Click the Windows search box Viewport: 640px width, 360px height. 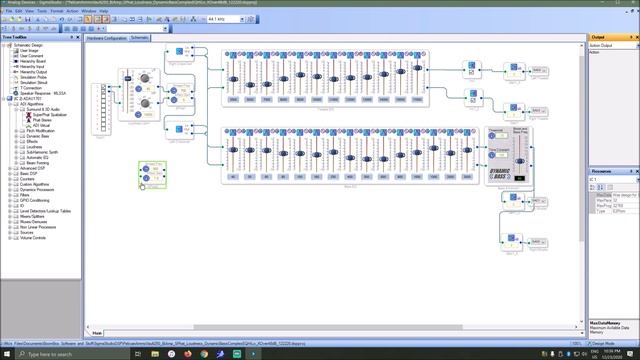click(73, 354)
